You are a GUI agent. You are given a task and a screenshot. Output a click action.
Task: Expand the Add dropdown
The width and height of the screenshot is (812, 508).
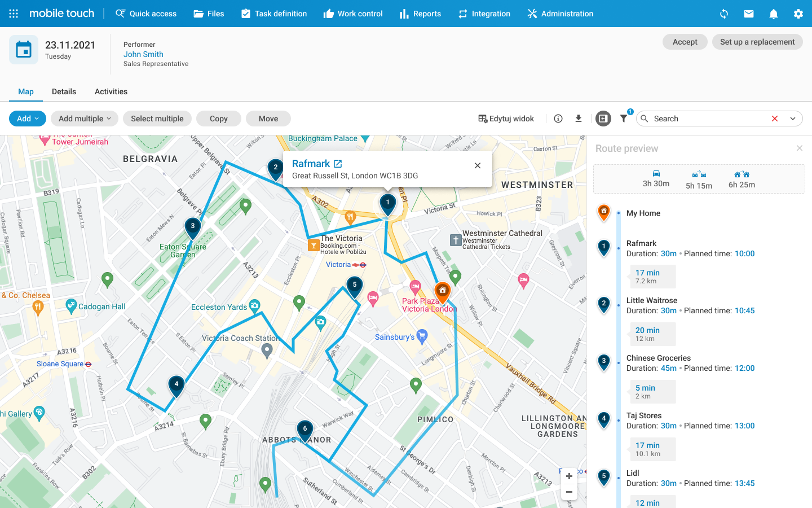pyautogui.click(x=27, y=119)
